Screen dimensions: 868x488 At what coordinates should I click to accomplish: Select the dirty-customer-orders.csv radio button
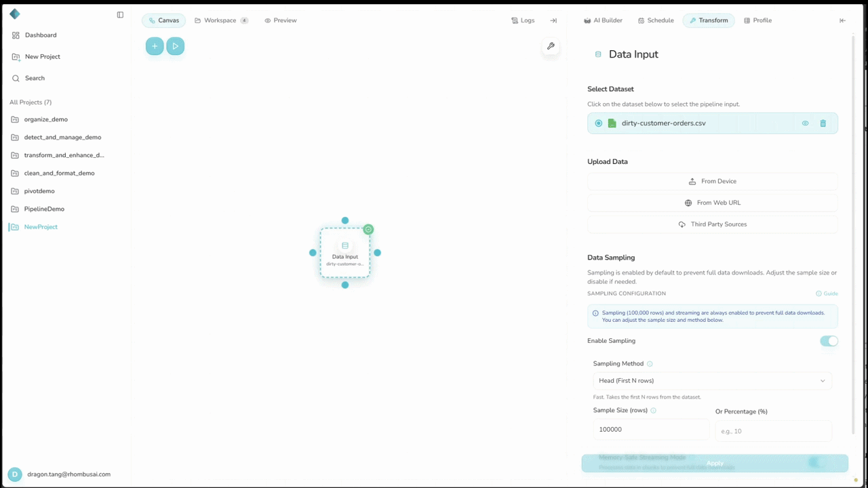[598, 123]
